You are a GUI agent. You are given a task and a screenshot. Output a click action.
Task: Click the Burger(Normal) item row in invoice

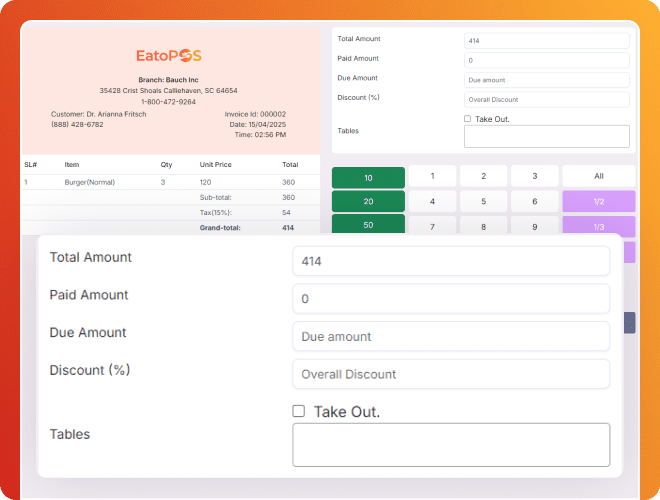click(x=90, y=182)
